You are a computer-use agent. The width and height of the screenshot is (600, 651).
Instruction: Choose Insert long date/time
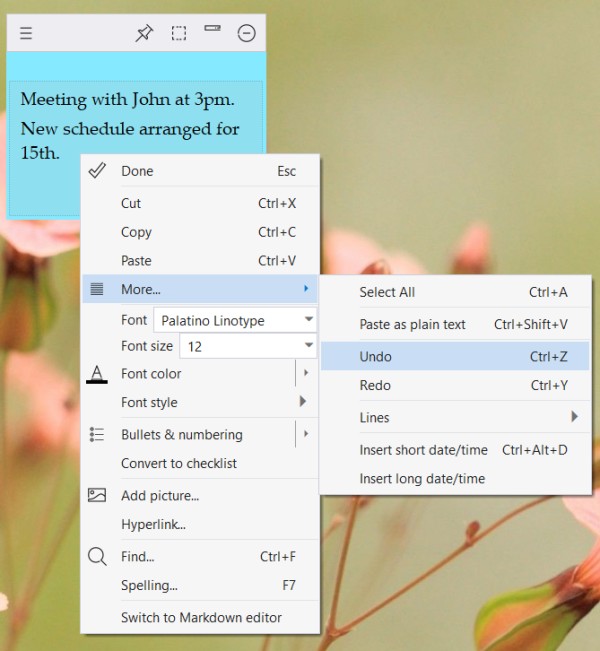(x=455, y=479)
